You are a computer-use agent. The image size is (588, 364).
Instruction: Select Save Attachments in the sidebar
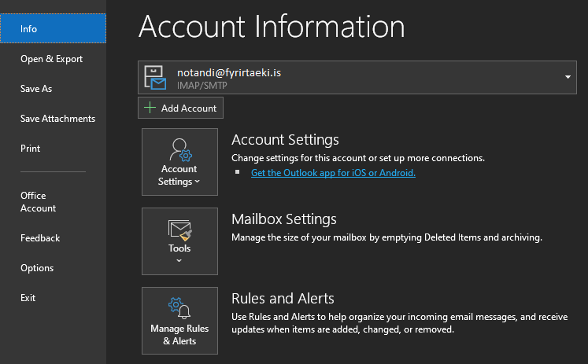pyautogui.click(x=57, y=119)
